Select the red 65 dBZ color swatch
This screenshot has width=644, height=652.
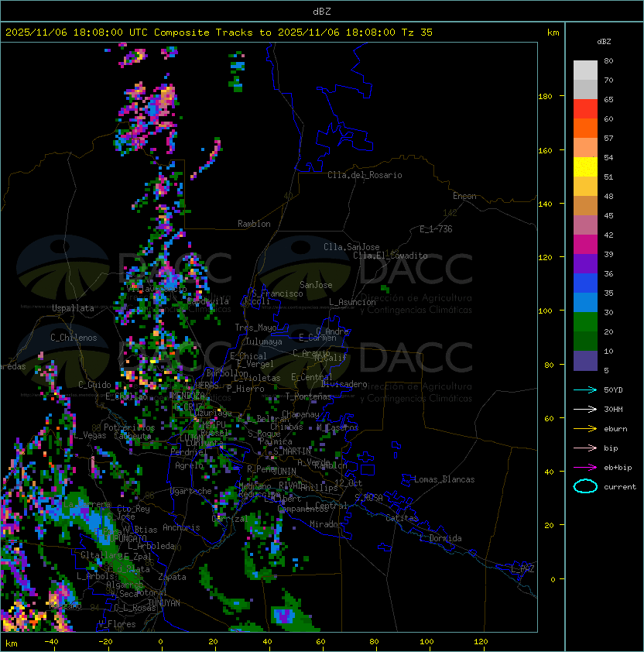[585, 109]
